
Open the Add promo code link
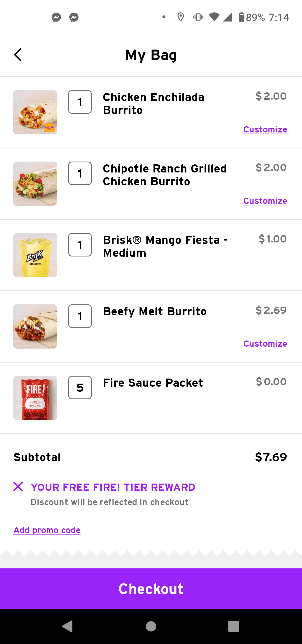(x=47, y=530)
